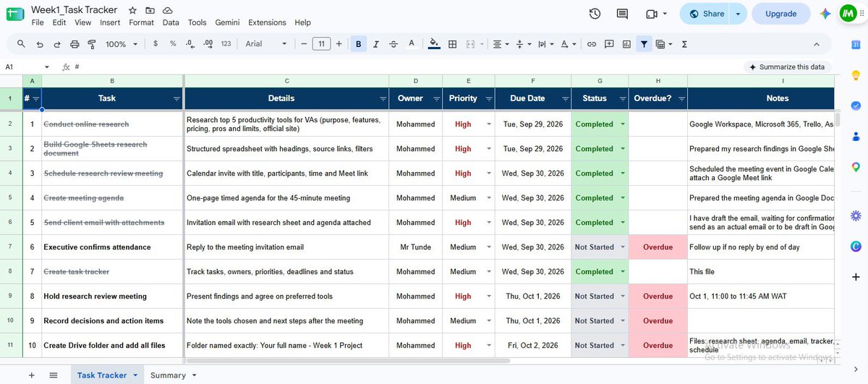Undo the last action

pos(39,44)
